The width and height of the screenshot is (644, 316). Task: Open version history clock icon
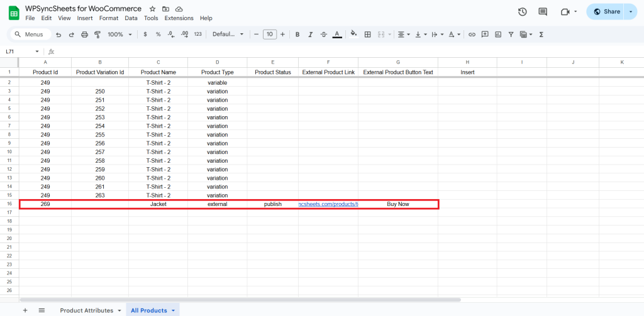(523, 11)
